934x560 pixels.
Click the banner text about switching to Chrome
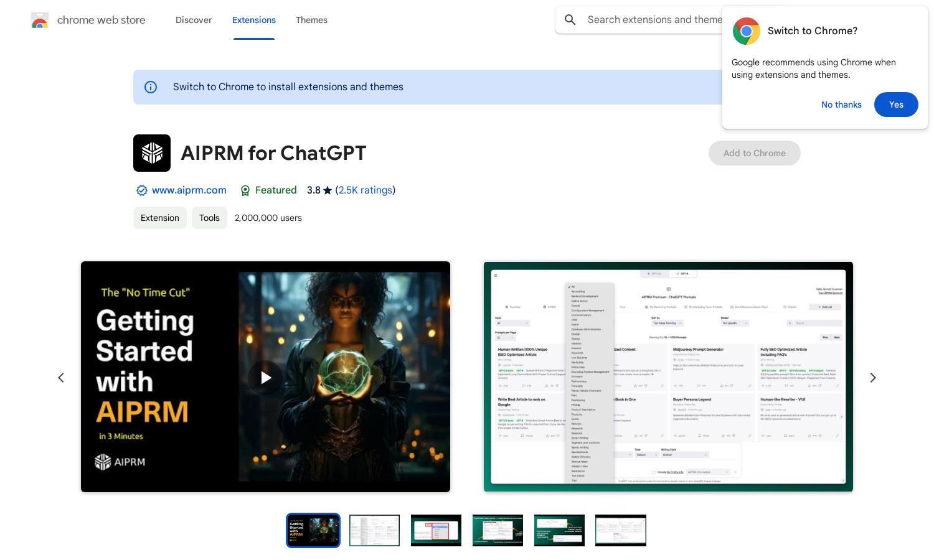click(288, 87)
